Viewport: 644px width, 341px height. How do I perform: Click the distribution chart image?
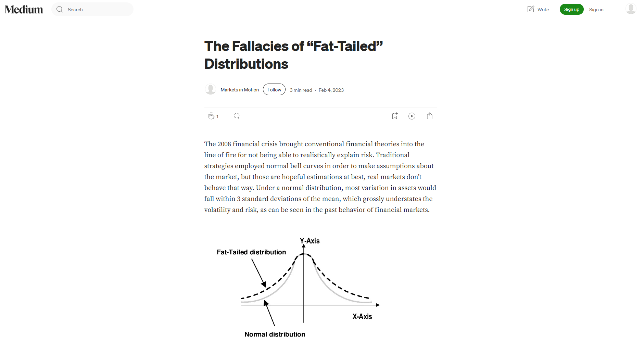click(299, 287)
